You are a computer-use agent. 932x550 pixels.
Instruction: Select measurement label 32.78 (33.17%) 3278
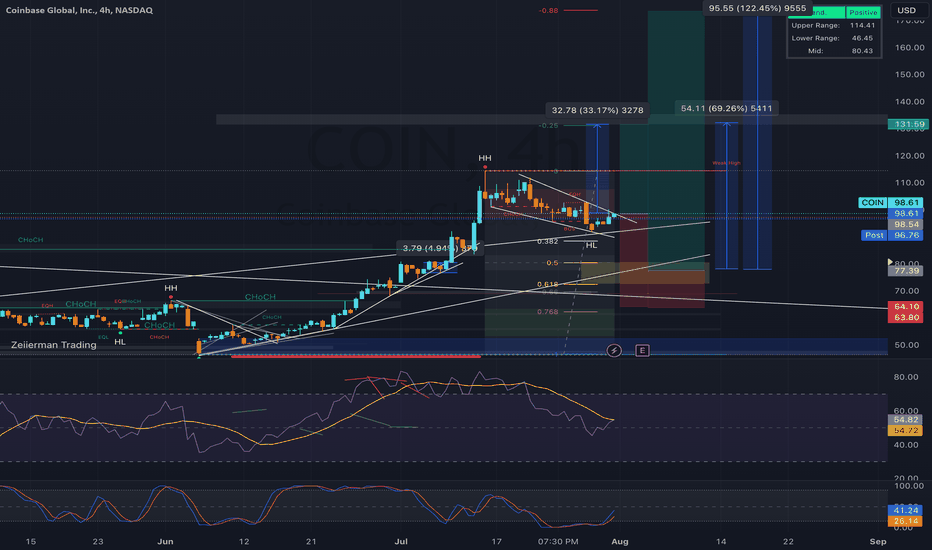[x=597, y=110]
